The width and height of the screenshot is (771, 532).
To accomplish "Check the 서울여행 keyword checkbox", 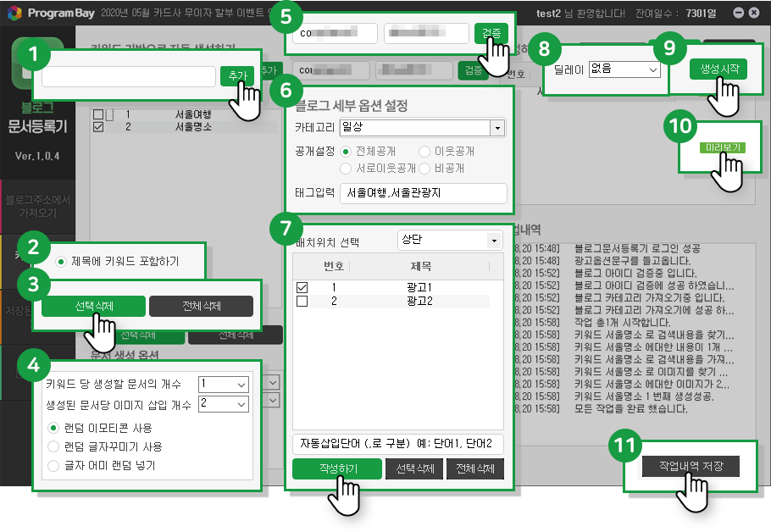I will pyautogui.click(x=98, y=114).
